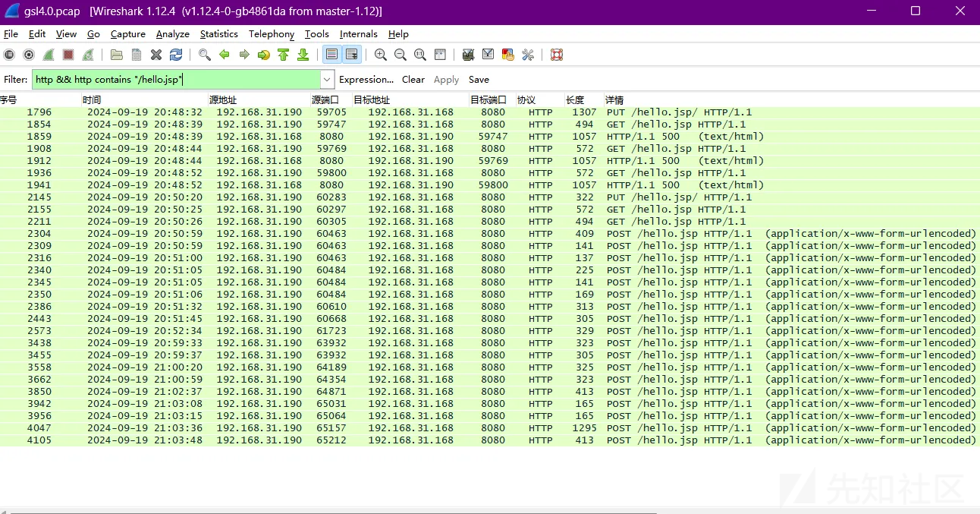
Task: Sort by the 源地址 column header
Action: click(x=259, y=99)
